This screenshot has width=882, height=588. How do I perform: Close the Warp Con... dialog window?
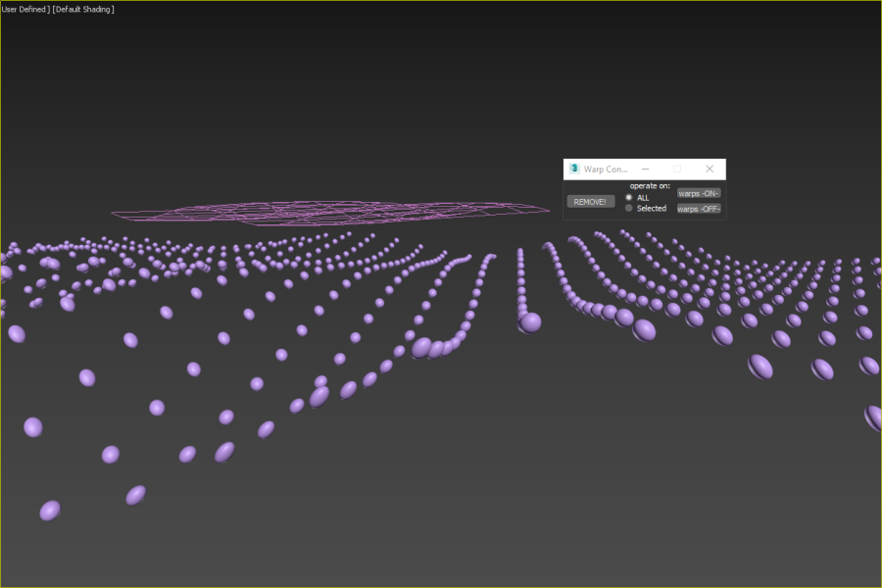pos(710,169)
